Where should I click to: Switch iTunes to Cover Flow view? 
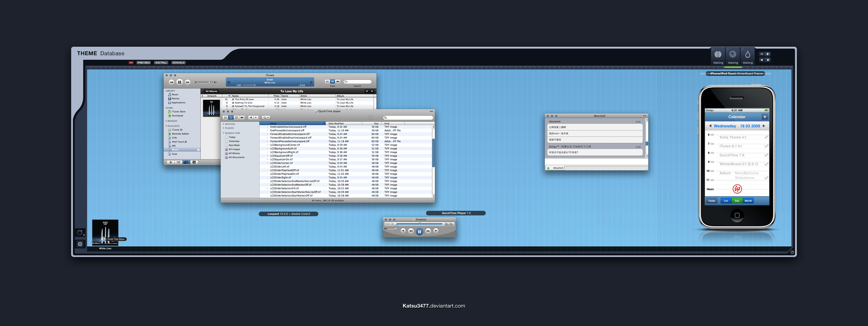pos(338,82)
